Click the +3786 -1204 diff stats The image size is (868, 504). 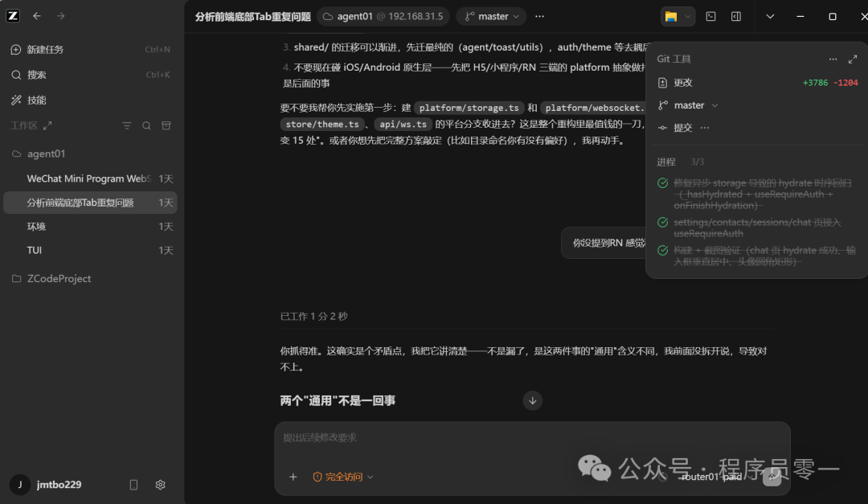830,83
